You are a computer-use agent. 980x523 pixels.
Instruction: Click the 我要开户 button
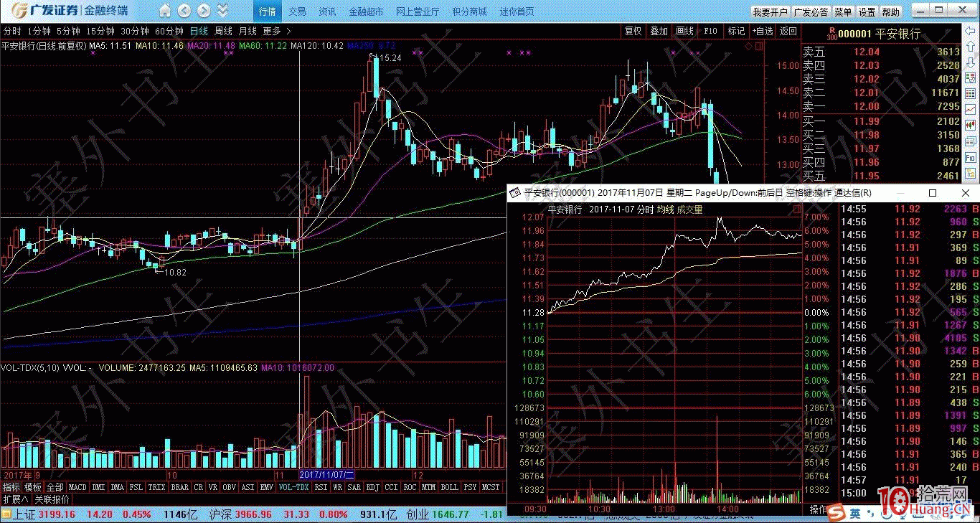point(770,12)
